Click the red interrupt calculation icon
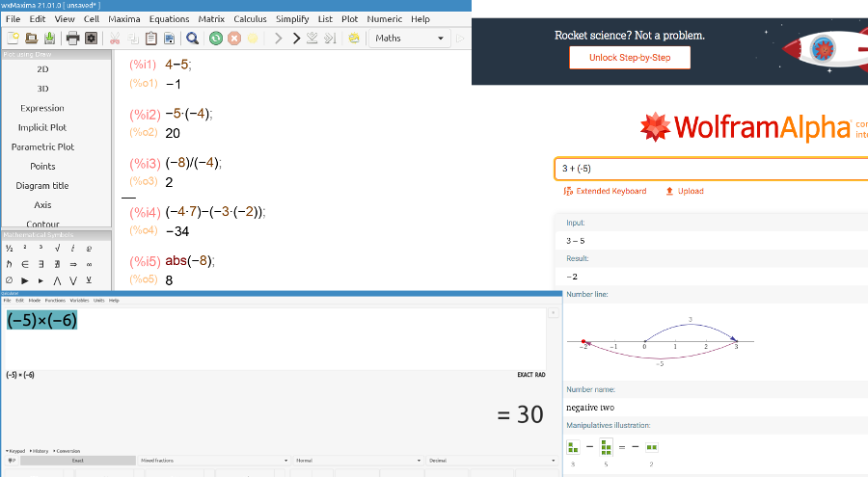Viewport: 868px width, 477px height. pos(234,39)
